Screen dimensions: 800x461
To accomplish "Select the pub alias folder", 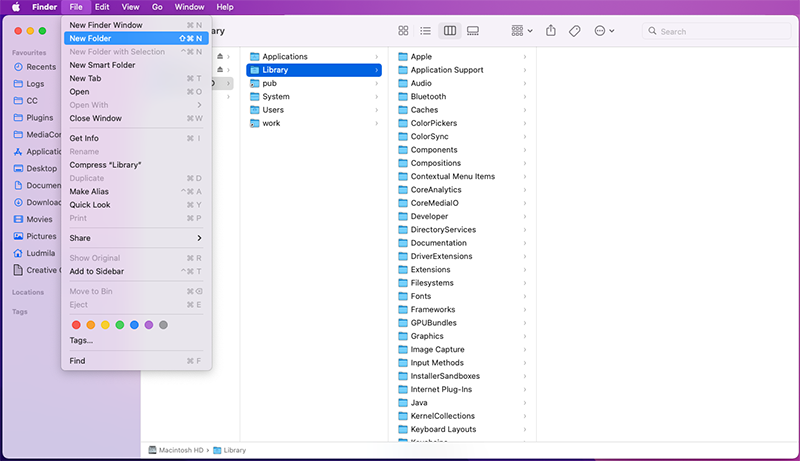I will point(314,83).
